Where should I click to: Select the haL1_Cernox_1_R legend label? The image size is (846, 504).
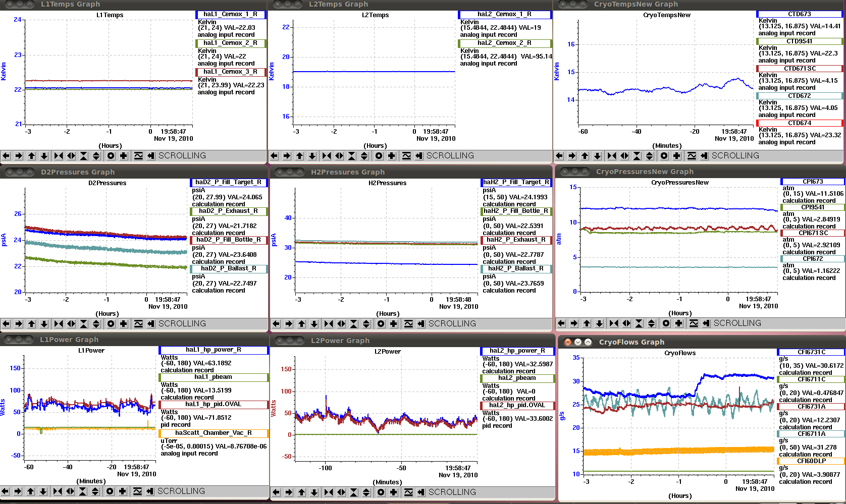pos(231,15)
